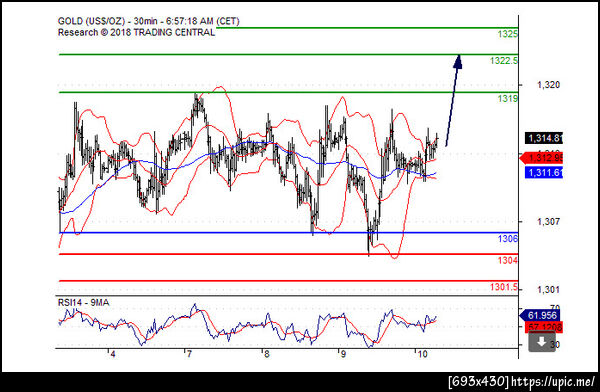
Task: Click the [693x430] image size text
Action: [x=479, y=381]
